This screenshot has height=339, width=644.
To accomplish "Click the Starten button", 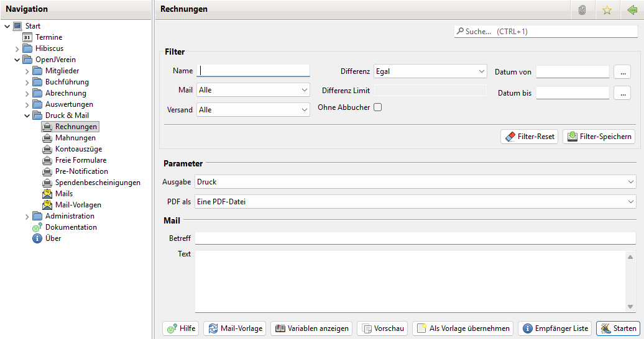I will tap(618, 328).
